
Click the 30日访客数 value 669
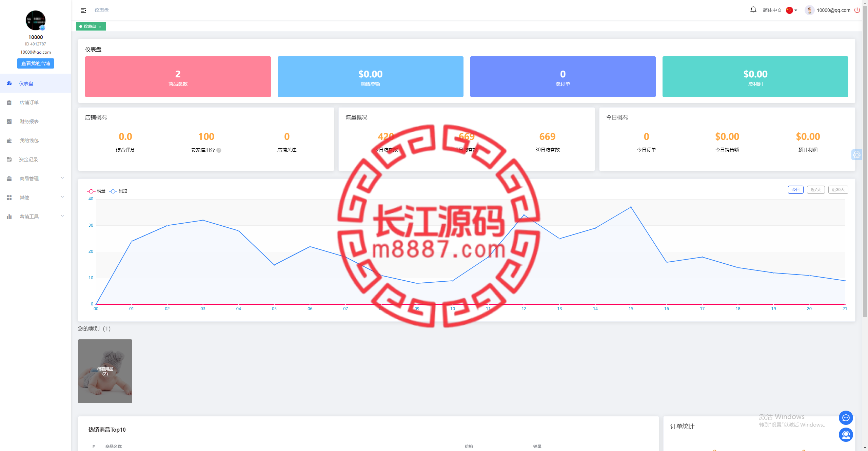coord(547,136)
